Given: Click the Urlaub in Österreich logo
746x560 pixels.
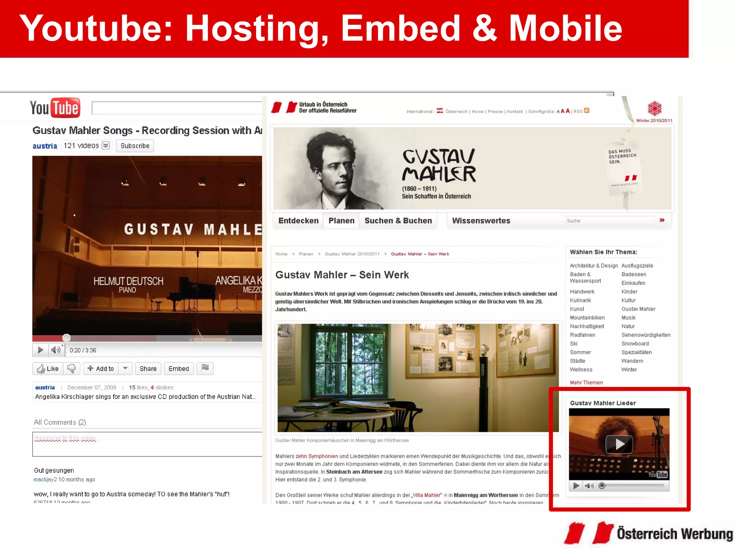Looking at the screenshot, I should [314, 107].
